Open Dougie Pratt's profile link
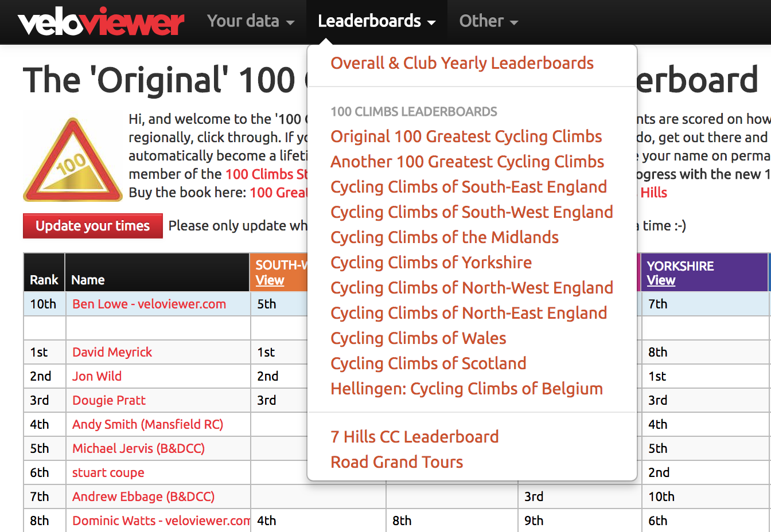The width and height of the screenshot is (771, 532). [x=109, y=401]
